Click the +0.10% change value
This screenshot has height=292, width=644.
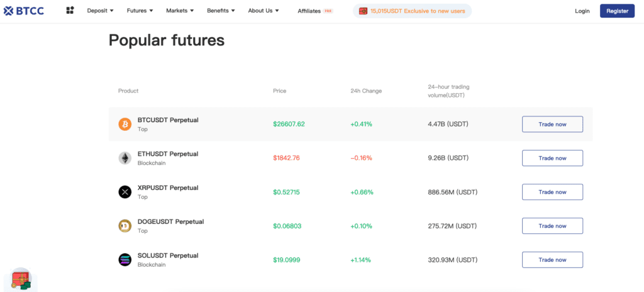coord(361,226)
